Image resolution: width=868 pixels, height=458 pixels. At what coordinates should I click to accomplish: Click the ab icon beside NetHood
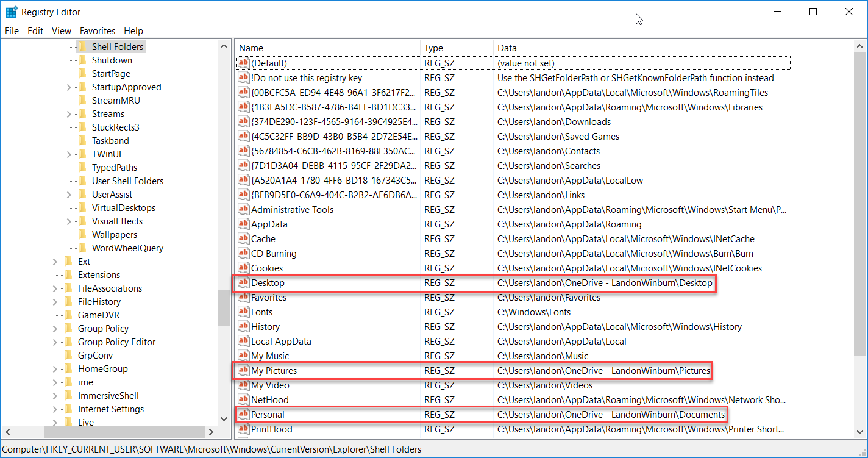click(x=244, y=399)
